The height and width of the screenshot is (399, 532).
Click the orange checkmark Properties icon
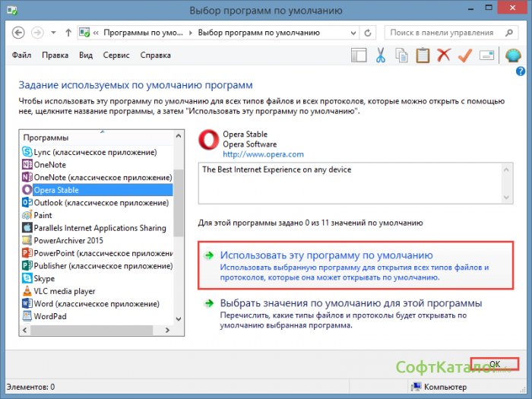tap(465, 55)
